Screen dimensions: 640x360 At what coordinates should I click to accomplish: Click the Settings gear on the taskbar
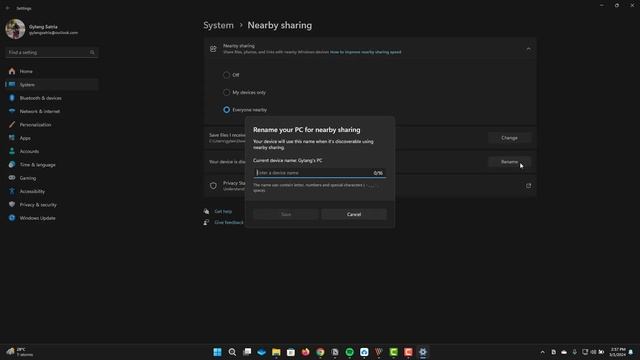click(423, 352)
